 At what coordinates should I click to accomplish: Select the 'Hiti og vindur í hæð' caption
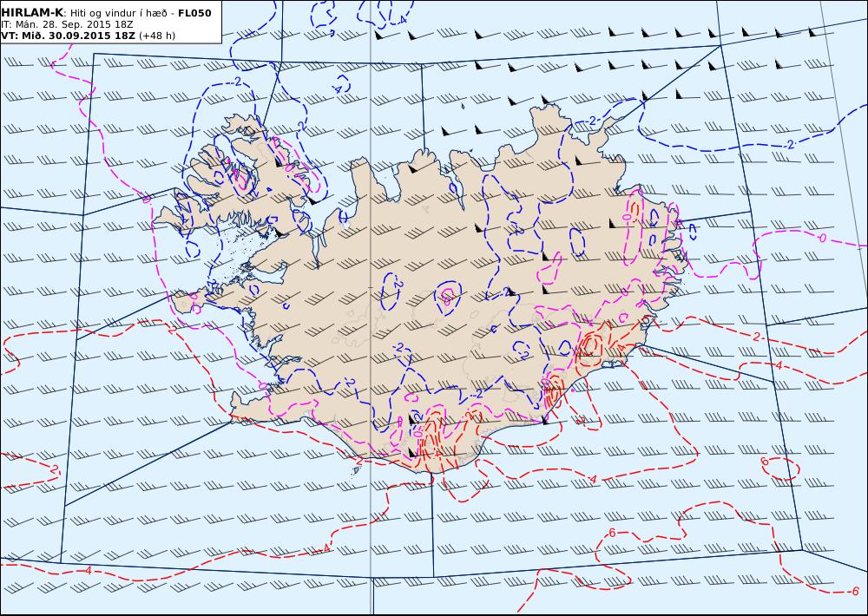(x=118, y=13)
